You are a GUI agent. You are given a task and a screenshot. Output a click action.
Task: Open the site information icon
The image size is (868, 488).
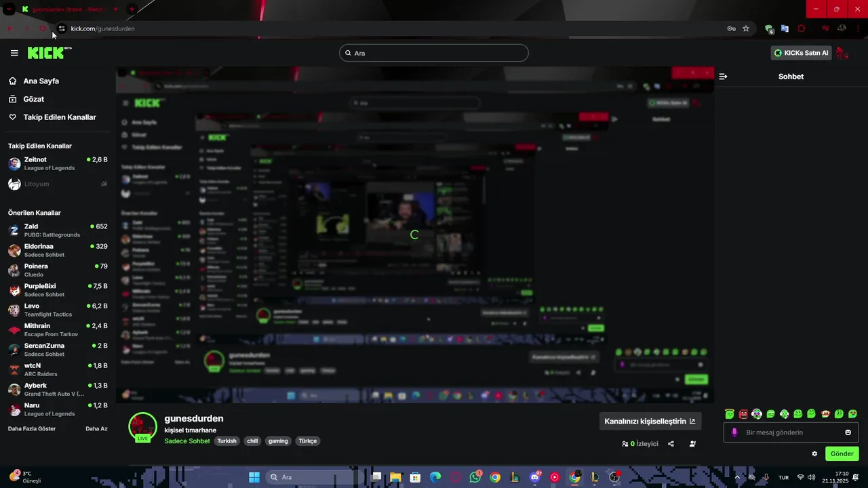click(x=61, y=28)
